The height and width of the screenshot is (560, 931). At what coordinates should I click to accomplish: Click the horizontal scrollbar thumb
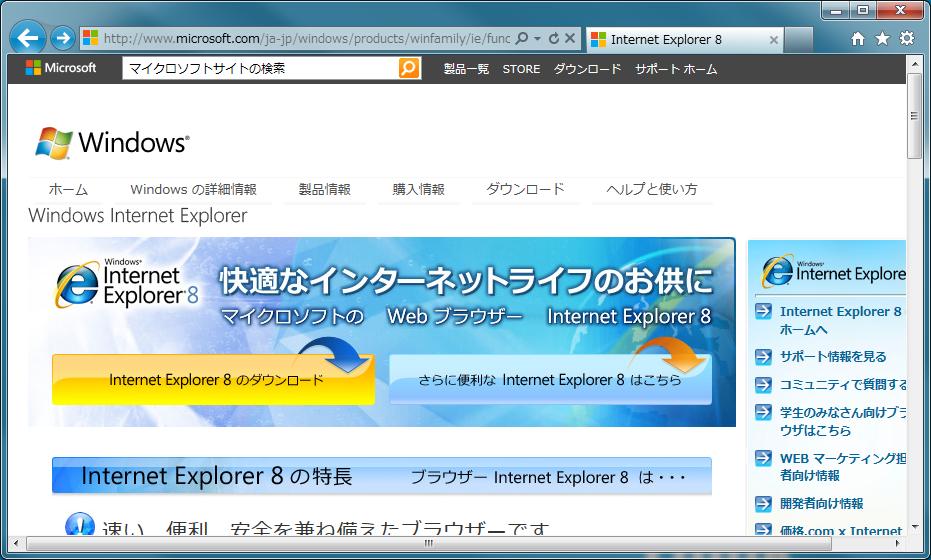[429, 543]
